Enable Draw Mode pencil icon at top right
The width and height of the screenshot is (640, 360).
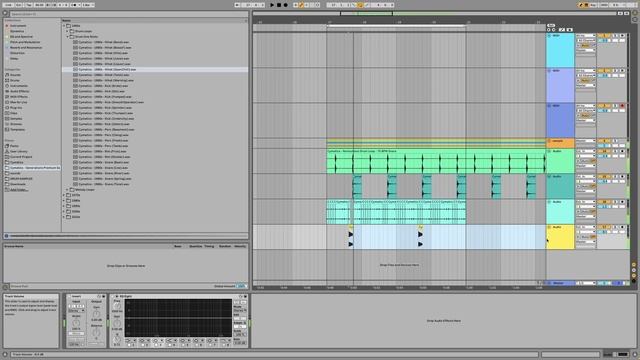click(x=580, y=5)
